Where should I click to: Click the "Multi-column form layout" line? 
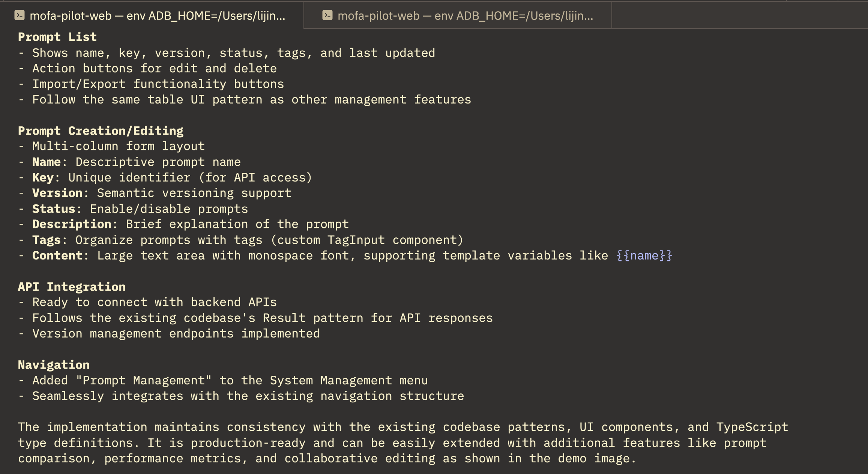[119, 146]
